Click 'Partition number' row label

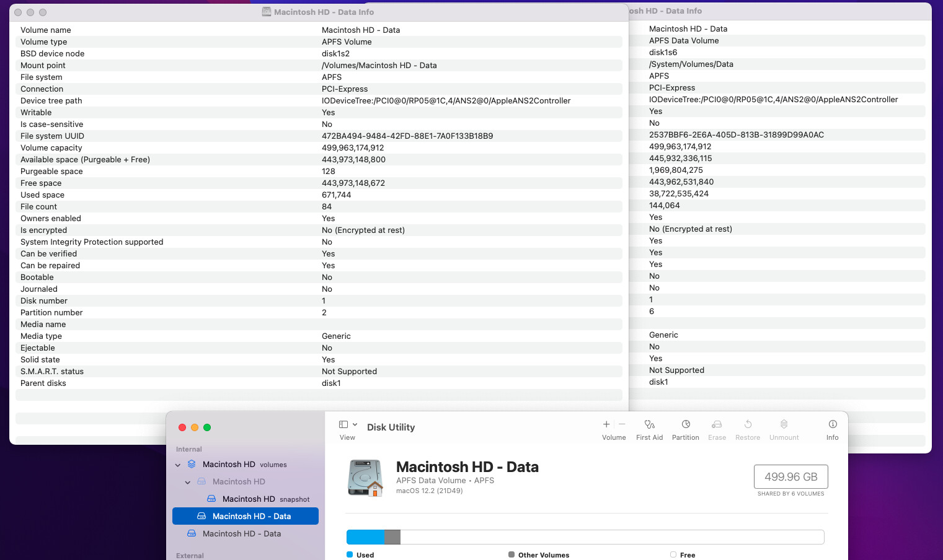pos(51,312)
